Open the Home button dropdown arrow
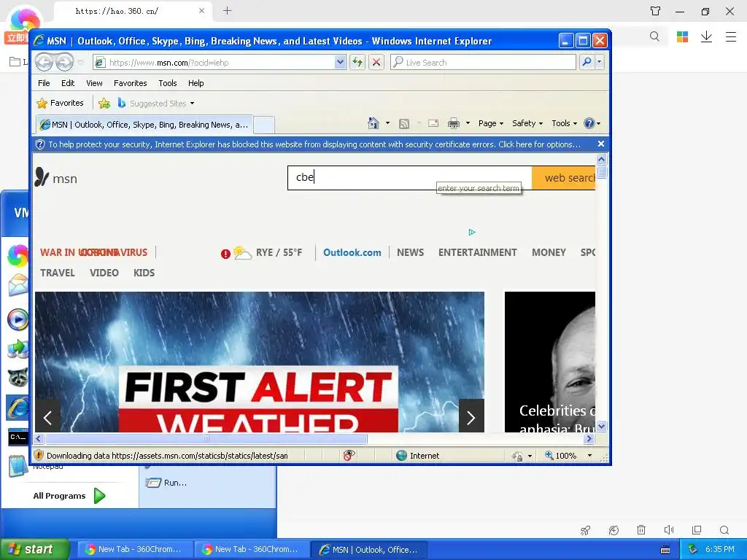 click(387, 122)
